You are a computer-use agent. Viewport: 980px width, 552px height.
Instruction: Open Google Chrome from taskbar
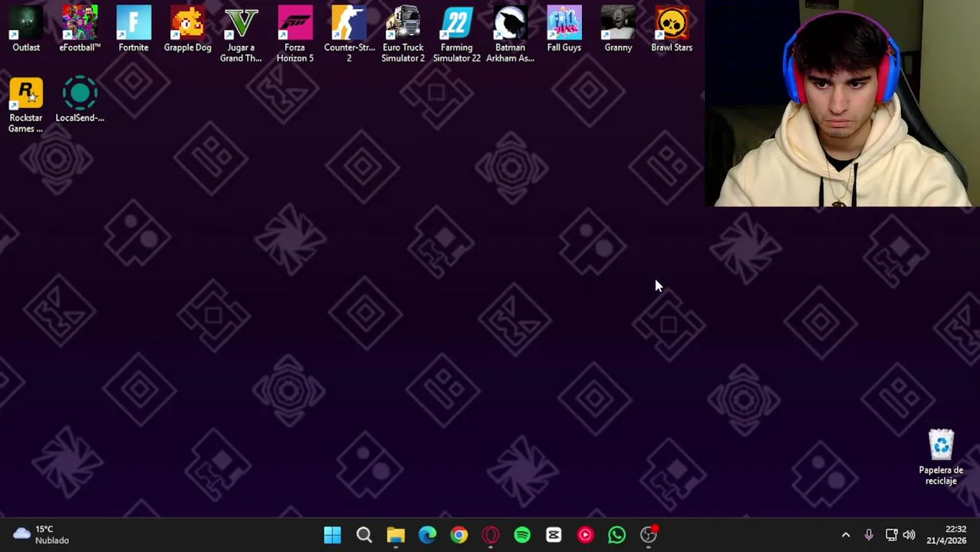[x=459, y=534]
